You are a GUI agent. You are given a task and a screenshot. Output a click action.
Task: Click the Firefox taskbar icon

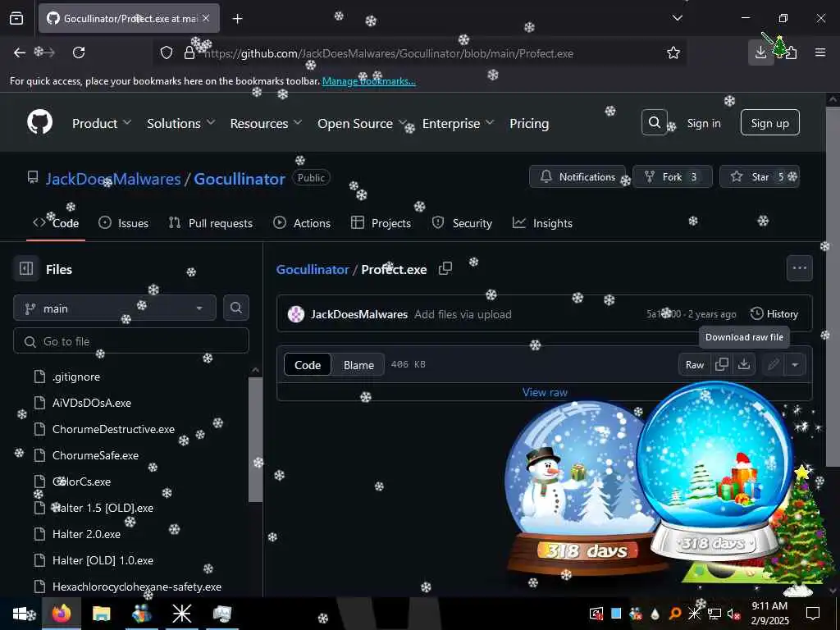click(x=62, y=613)
